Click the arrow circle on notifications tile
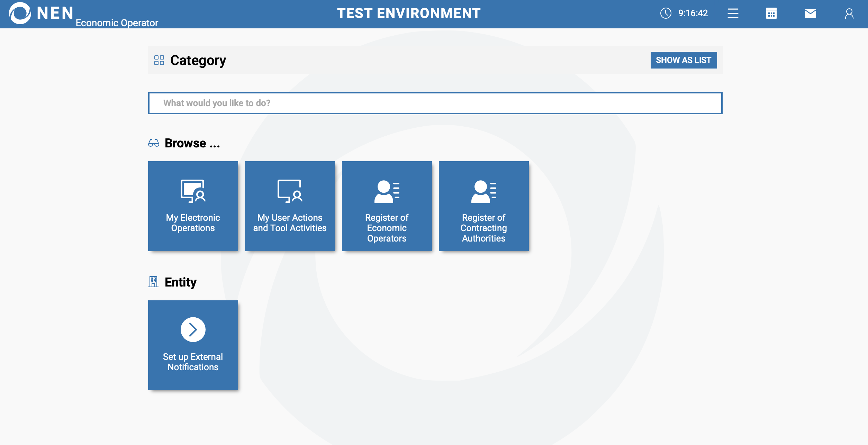The width and height of the screenshot is (868, 445). [193, 329]
